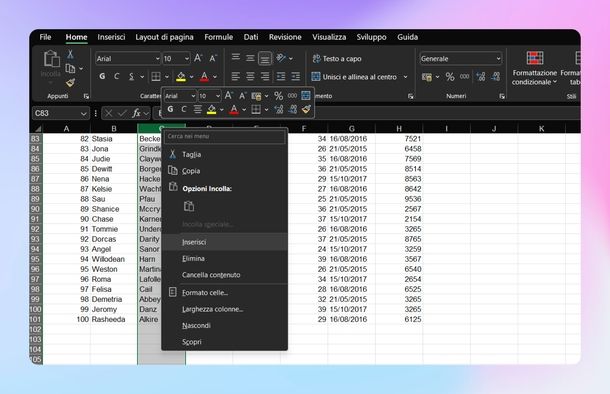
Task: Open Generale number format dropdown
Action: [x=498, y=59]
